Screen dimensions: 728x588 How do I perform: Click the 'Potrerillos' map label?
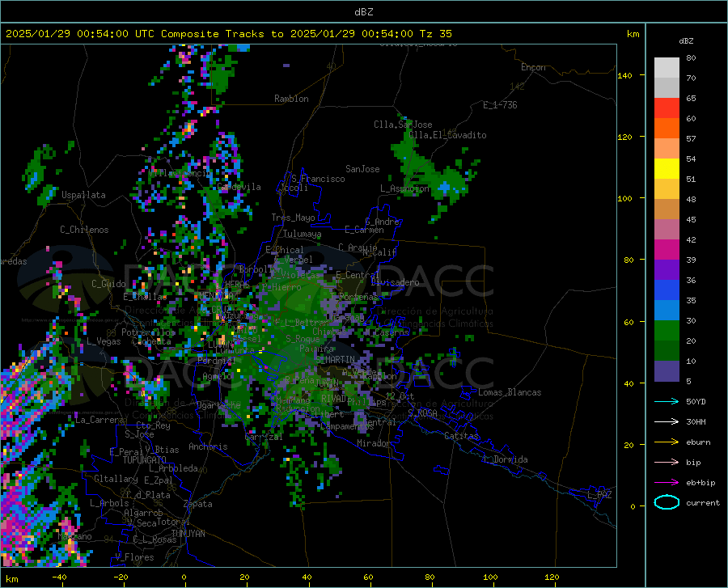coord(148,332)
